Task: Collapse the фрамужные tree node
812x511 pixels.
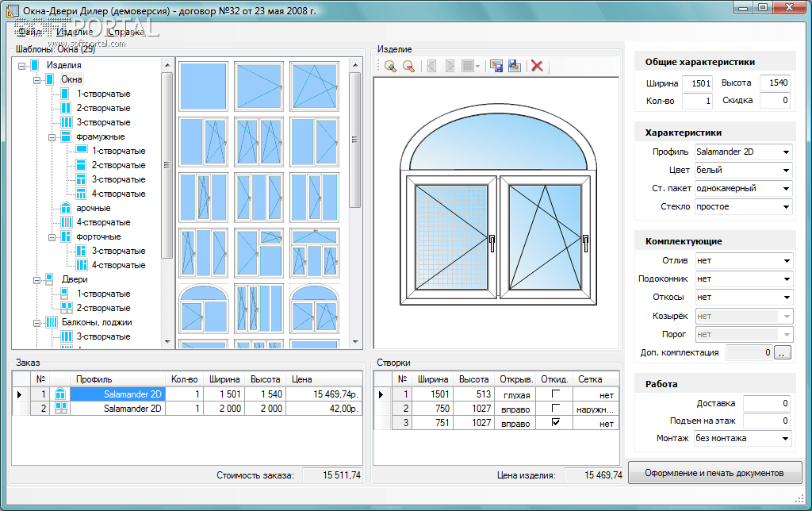Action: pyautogui.click(x=52, y=136)
